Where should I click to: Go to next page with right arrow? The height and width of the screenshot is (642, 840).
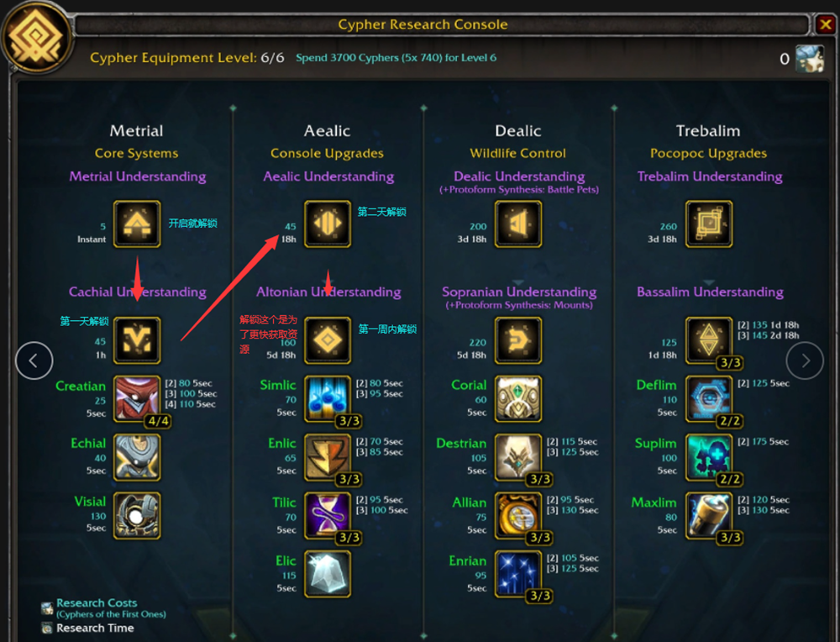click(805, 360)
